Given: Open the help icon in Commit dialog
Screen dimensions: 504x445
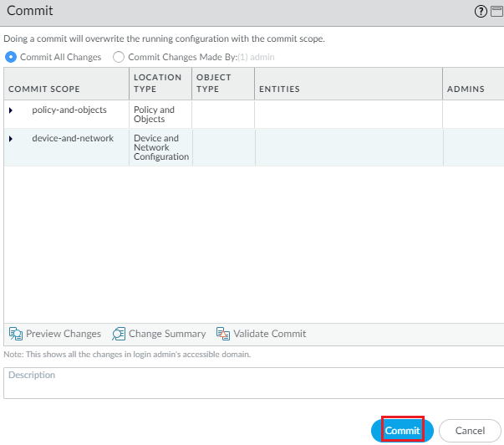Looking at the screenshot, I should coord(481,12).
